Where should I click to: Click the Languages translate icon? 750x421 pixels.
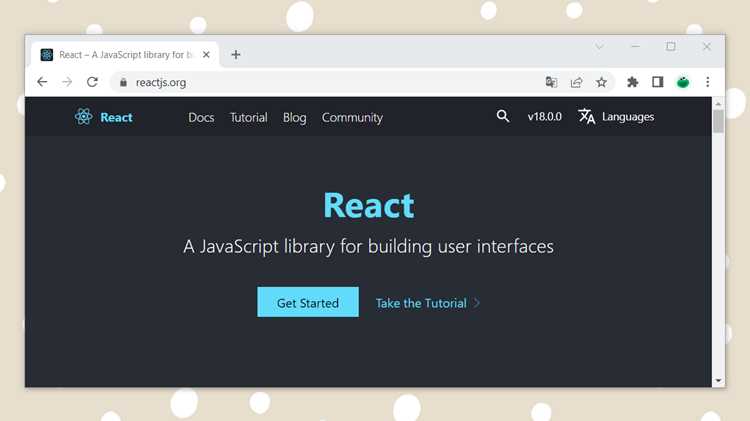[x=586, y=116]
